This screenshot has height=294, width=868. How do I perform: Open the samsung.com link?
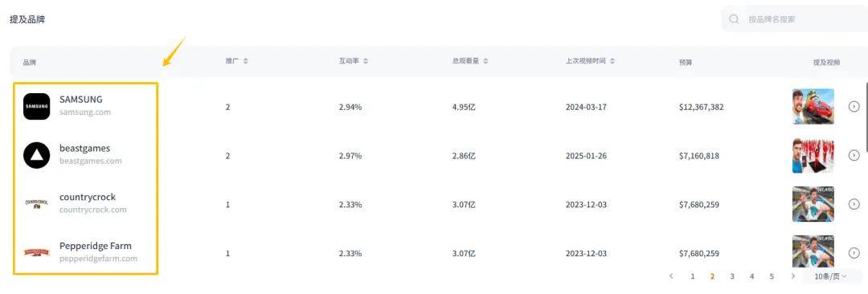[x=85, y=112]
